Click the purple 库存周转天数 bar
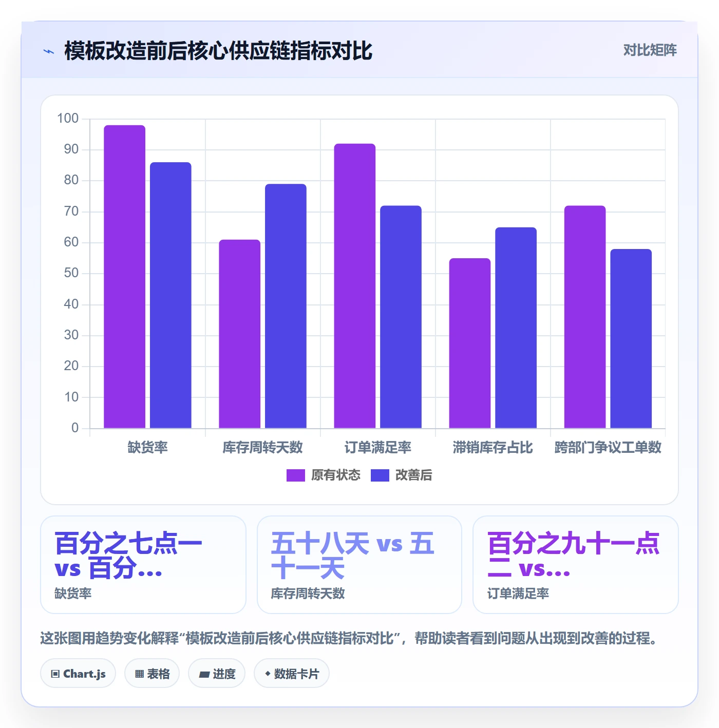 [240, 334]
